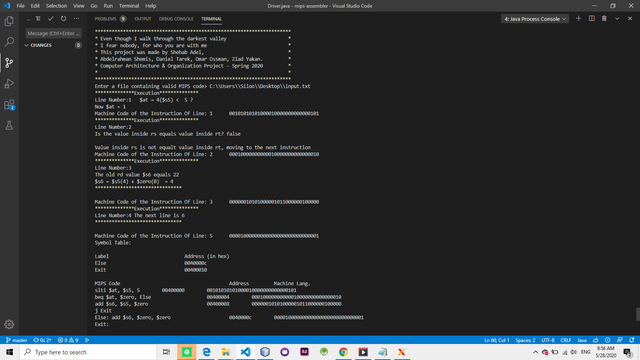
Task: Open the Extensions view icon
Action: [x=9, y=104]
